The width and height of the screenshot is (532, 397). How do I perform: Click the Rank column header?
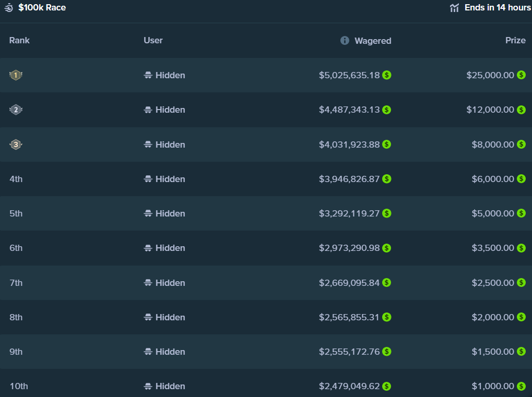click(19, 40)
